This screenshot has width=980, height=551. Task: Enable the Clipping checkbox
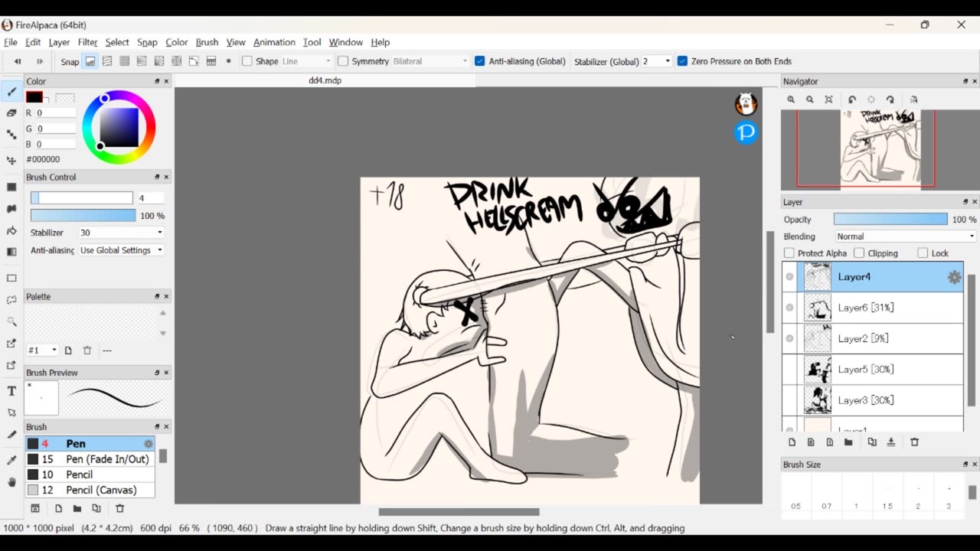[x=859, y=253]
